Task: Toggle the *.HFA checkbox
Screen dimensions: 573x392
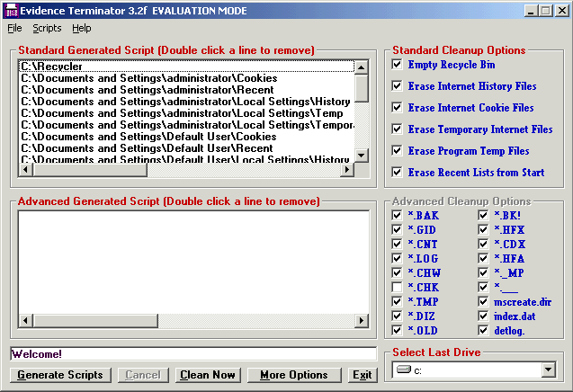Action: (483, 258)
